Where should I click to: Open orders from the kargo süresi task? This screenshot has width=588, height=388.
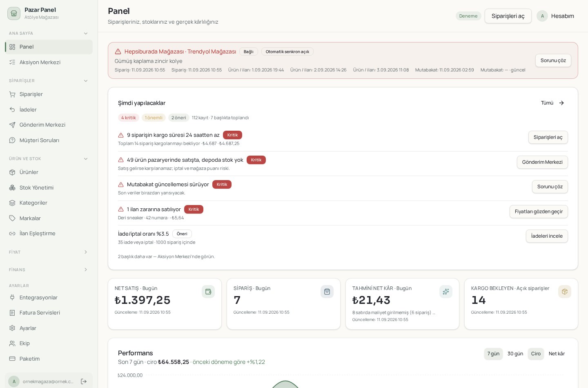click(548, 137)
